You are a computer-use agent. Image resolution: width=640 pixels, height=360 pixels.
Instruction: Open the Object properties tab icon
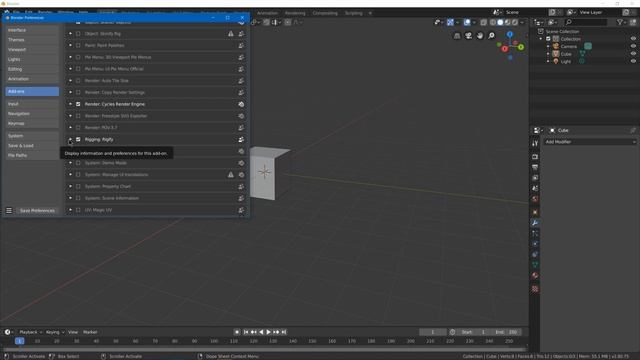[x=535, y=212]
